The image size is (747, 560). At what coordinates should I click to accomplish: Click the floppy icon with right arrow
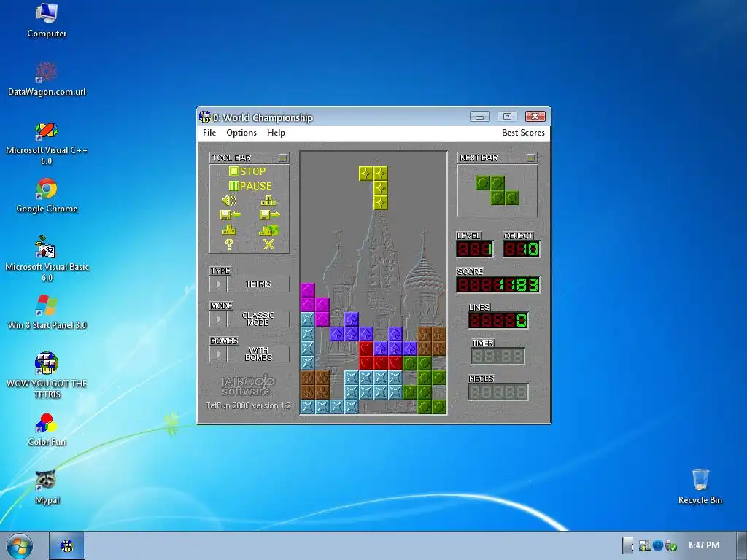269,215
